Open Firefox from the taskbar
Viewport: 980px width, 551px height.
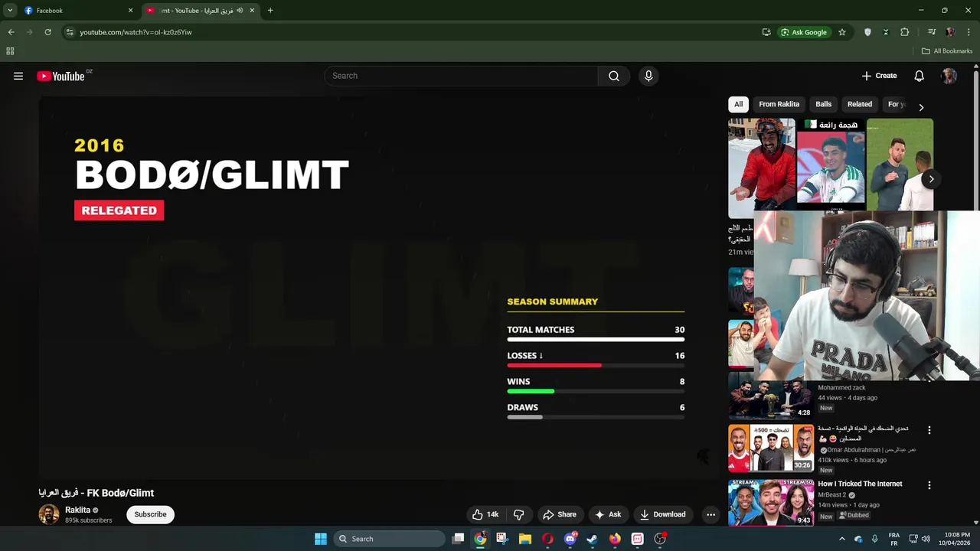coord(615,539)
